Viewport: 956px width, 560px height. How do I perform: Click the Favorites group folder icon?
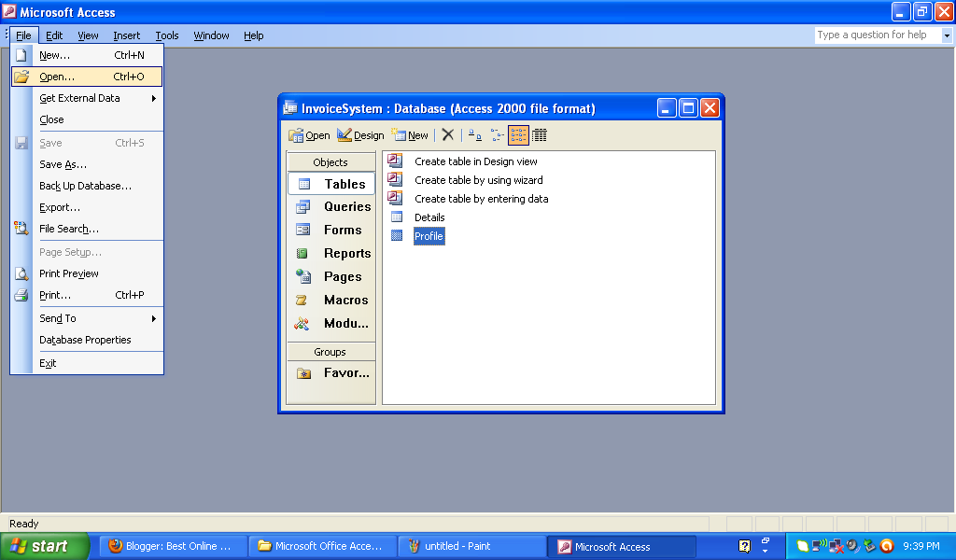pos(303,373)
